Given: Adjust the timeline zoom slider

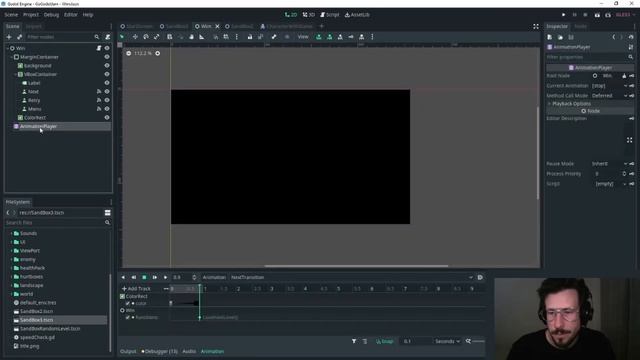Looking at the screenshot, I should point(478,341).
